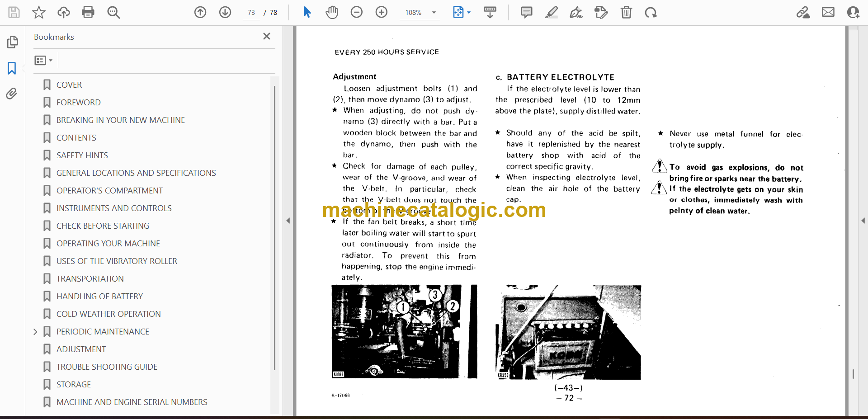Send the file by email
The height and width of the screenshot is (419, 868).
point(828,12)
